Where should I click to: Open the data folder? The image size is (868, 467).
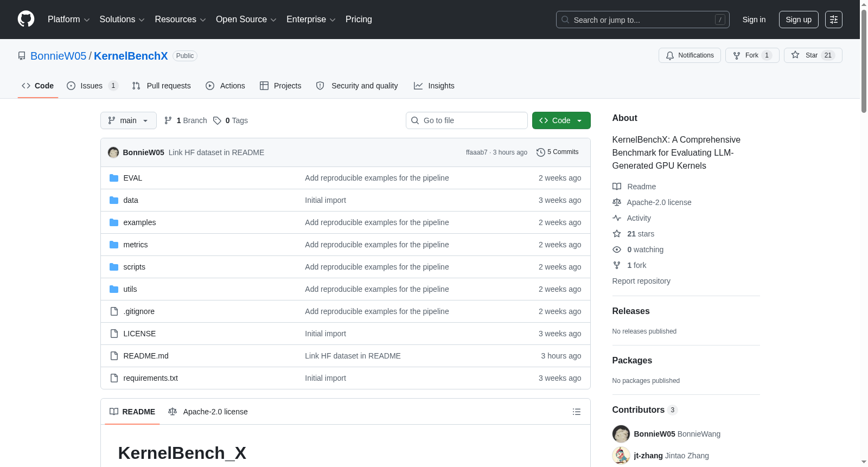point(131,200)
